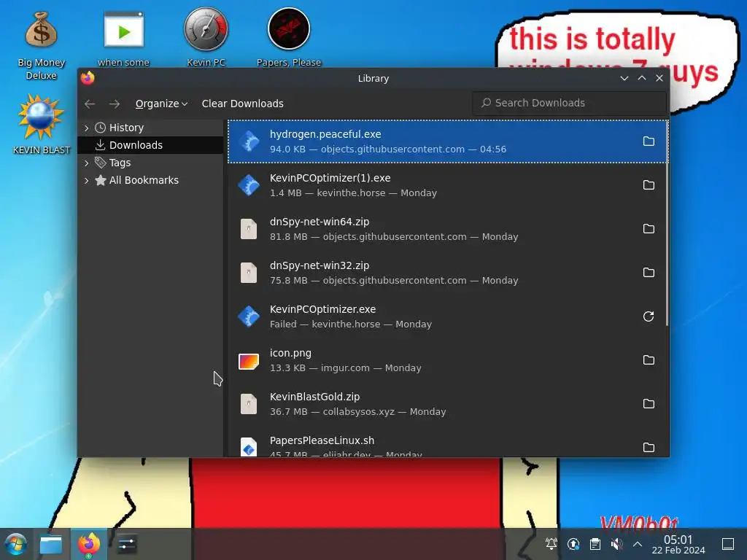
Task: Toggle the muted volume tray icon
Action: click(x=616, y=544)
